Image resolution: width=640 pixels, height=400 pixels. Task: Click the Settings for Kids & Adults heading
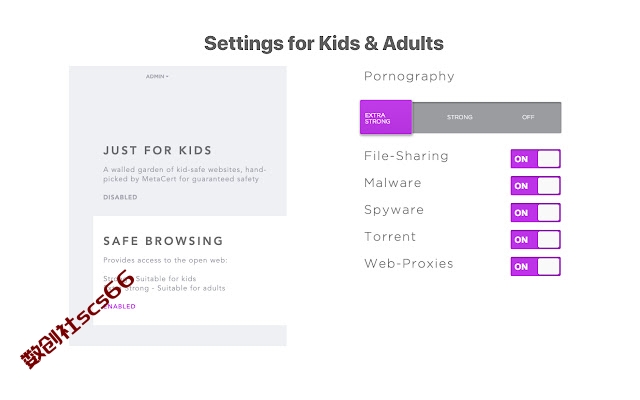(x=324, y=43)
